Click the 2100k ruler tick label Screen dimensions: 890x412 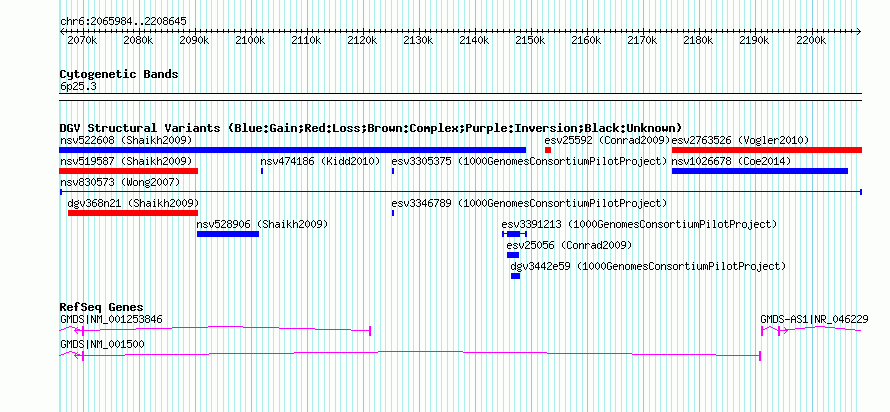(250, 41)
